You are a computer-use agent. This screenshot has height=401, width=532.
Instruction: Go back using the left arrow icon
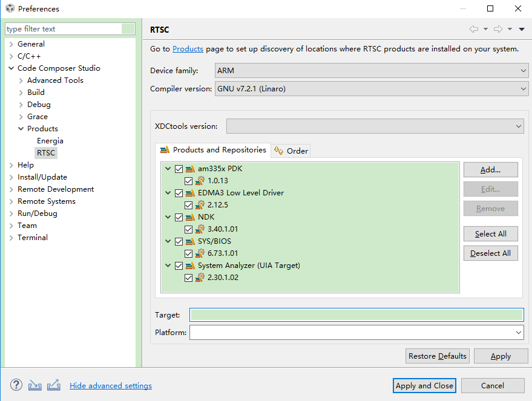474,29
